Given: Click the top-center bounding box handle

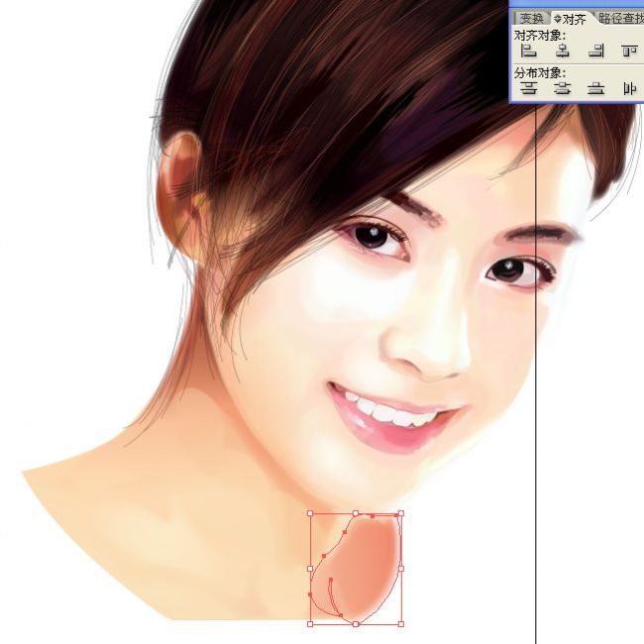Looking at the screenshot, I should tap(356, 514).
